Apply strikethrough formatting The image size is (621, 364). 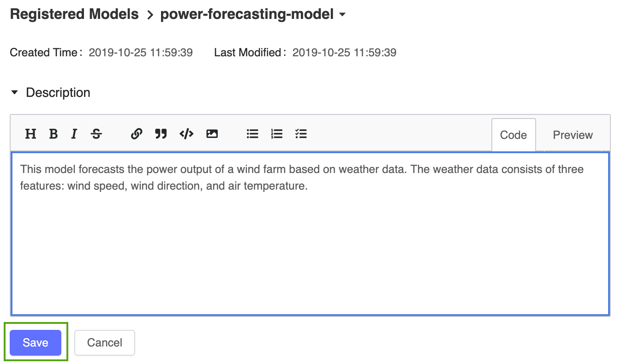(x=96, y=134)
